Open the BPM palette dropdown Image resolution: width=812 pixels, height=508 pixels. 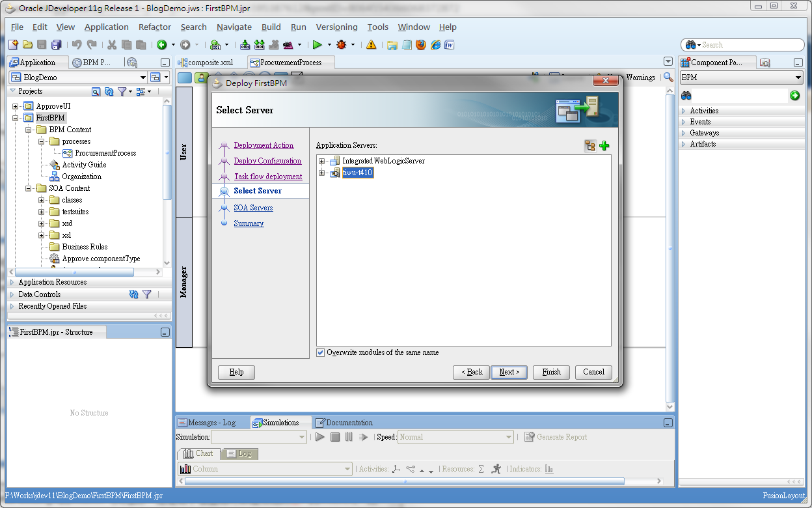tap(798, 78)
